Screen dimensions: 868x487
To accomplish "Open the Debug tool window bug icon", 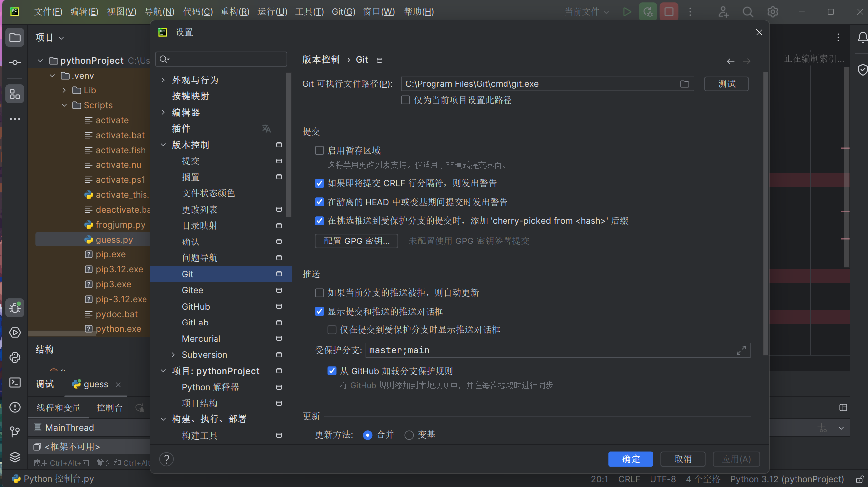I will coord(15,308).
